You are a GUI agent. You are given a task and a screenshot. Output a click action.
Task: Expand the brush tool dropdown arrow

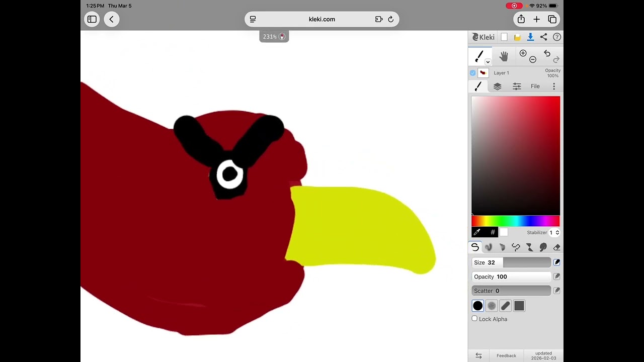(x=488, y=62)
